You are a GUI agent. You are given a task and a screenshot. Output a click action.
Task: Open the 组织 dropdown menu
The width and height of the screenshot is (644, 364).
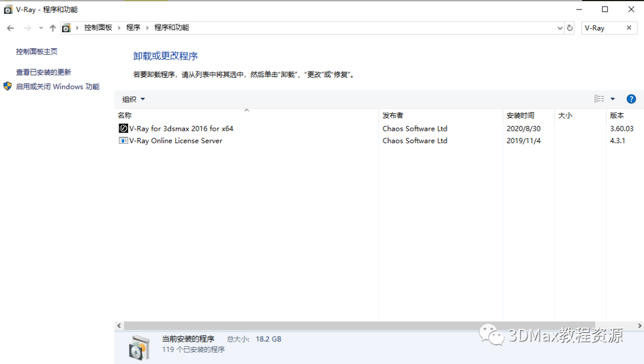coord(134,99)
